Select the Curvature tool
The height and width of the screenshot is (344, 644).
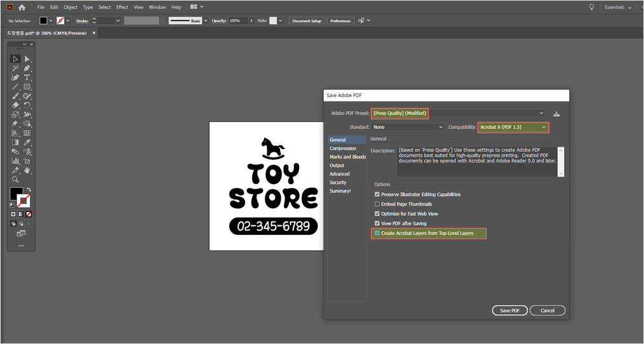click(x=15, y=77)
